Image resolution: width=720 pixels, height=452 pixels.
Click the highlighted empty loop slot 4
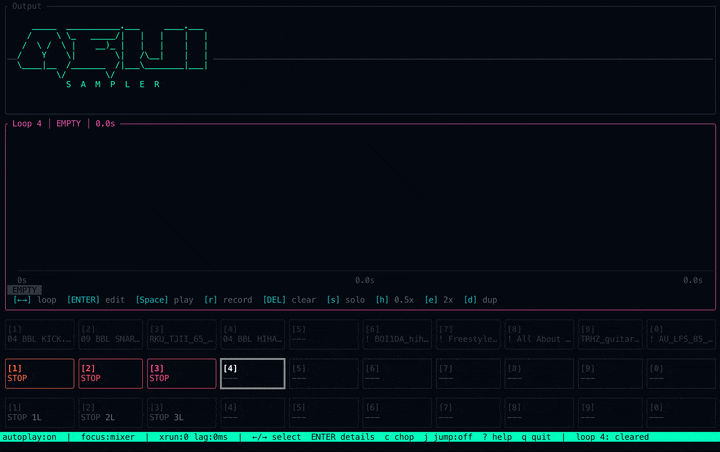point(252,374)
